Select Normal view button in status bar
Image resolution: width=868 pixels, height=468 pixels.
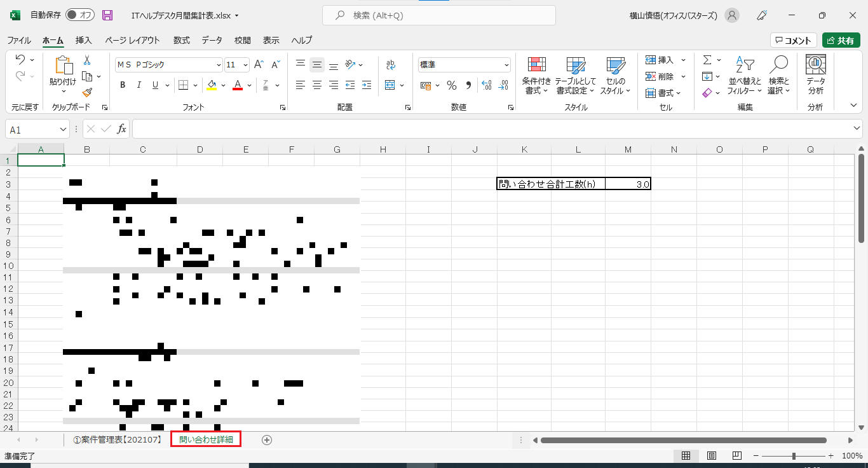click(686, 456)
